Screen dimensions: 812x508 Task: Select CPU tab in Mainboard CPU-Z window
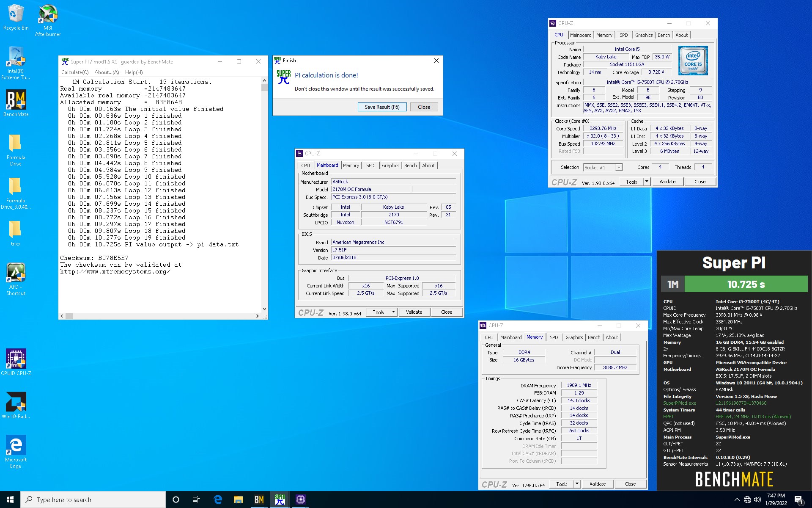click(305, 166)
